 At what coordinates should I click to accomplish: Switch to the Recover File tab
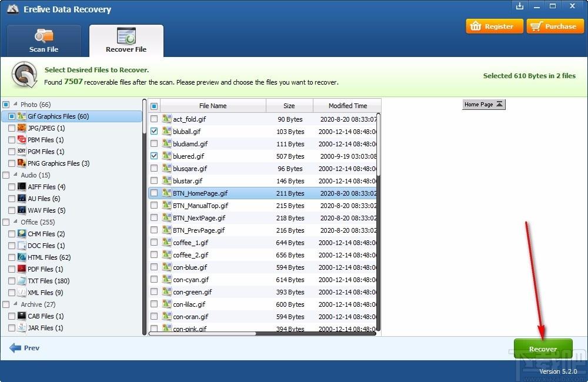point(126,41)
